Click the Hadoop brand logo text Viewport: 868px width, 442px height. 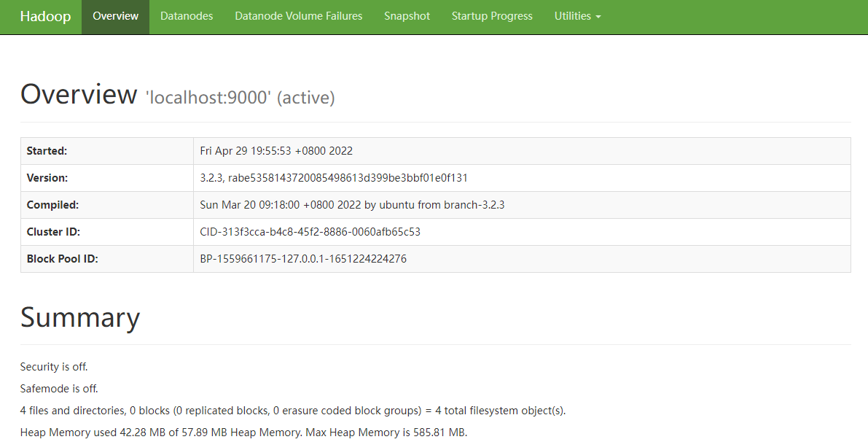[45, 17]
